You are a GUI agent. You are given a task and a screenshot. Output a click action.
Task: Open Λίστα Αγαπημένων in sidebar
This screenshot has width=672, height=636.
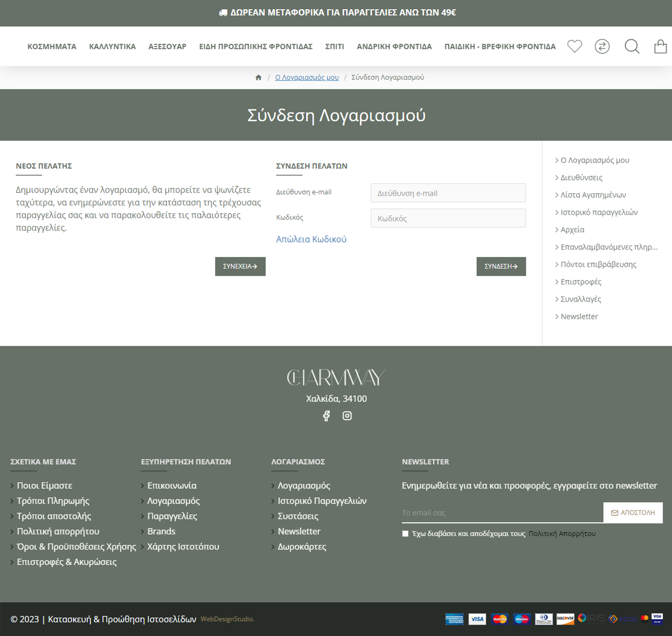[593, 195]
